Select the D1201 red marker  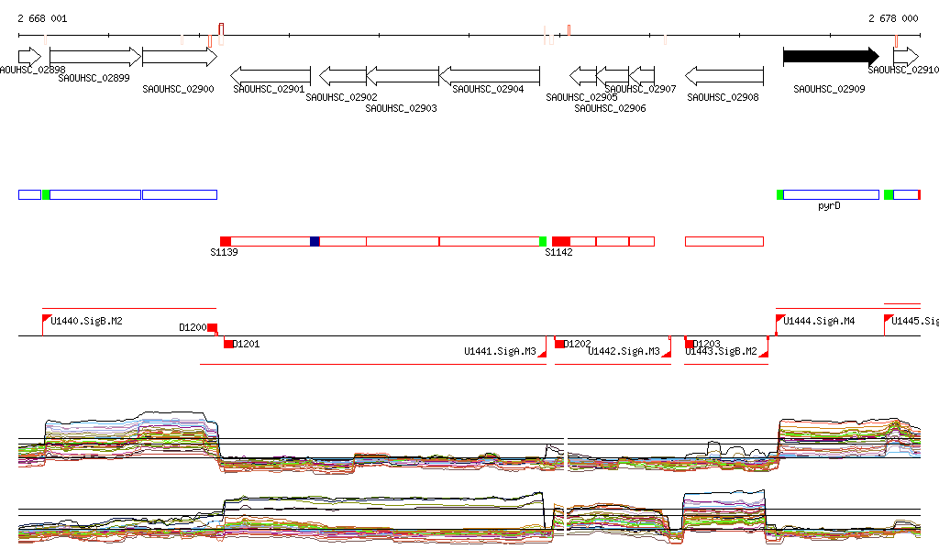click(x=228, y=344)
